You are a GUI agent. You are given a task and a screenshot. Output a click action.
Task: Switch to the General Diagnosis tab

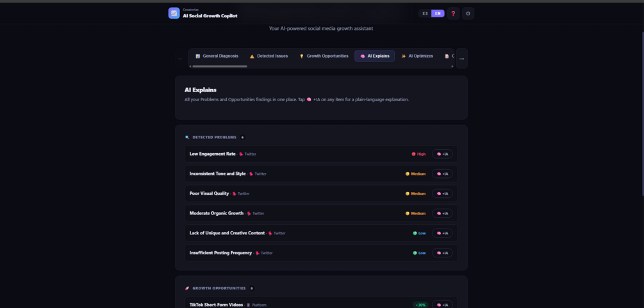coord(217,56)
